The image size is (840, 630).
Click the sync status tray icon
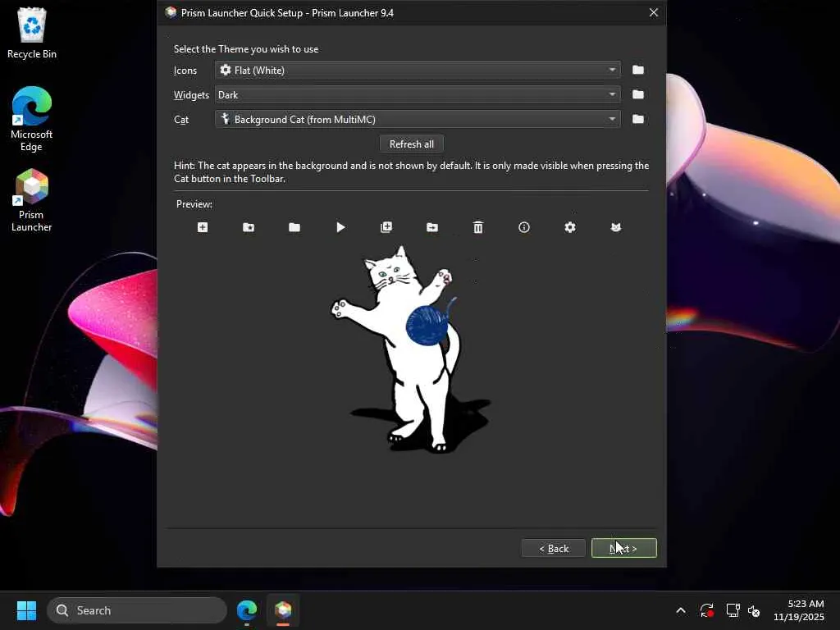click(706, 610)
